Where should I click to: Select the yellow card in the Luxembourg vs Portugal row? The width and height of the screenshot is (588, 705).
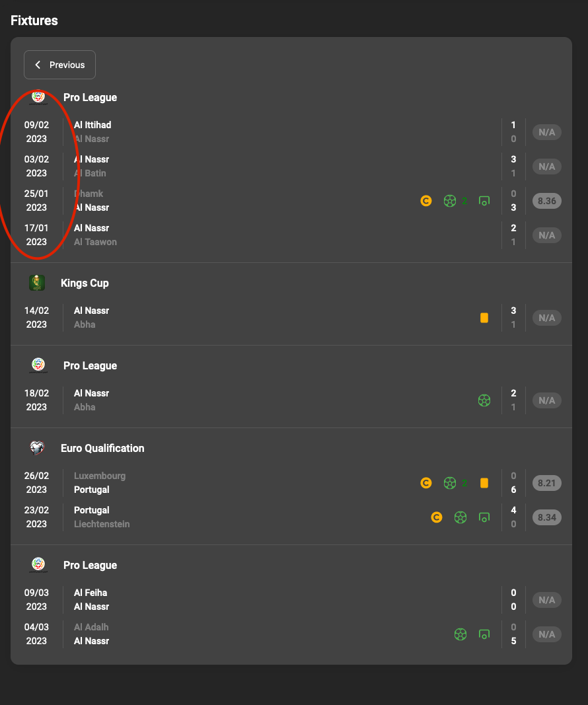(x=484, y=483)
